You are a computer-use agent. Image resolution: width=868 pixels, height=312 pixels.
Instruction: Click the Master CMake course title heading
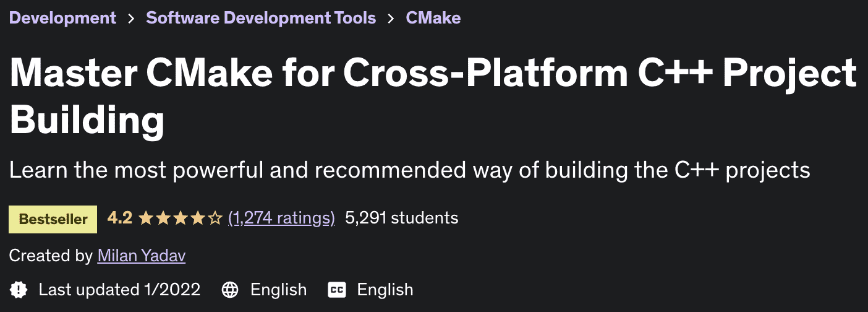coord(433,95)
